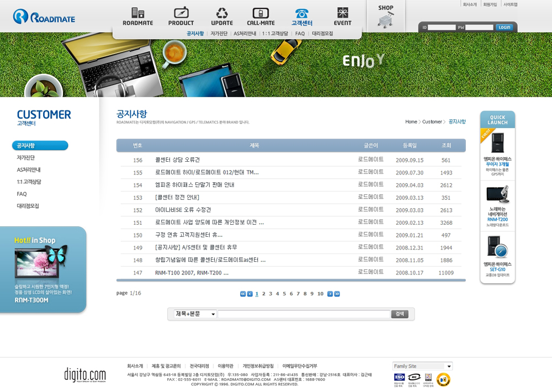Screen dimensions: 552x392
Task: Expand the Family Site dropdown
Action: tap(422, 366)
